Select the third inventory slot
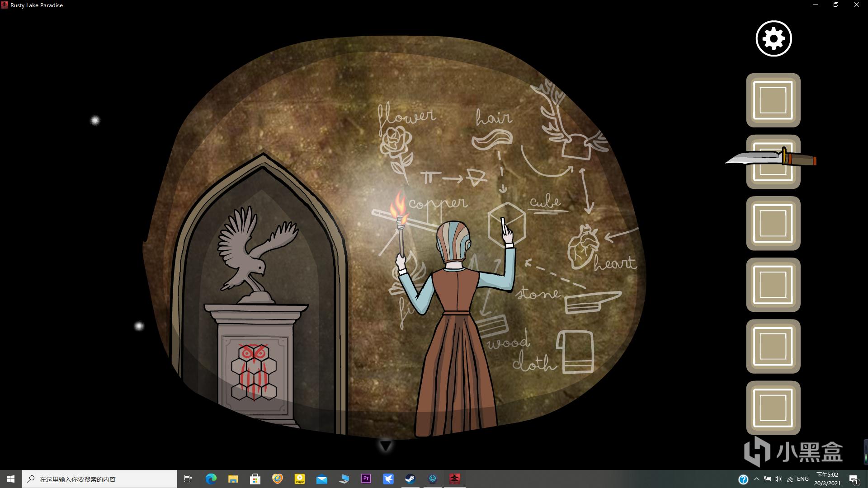 click(x=773, y=223)
